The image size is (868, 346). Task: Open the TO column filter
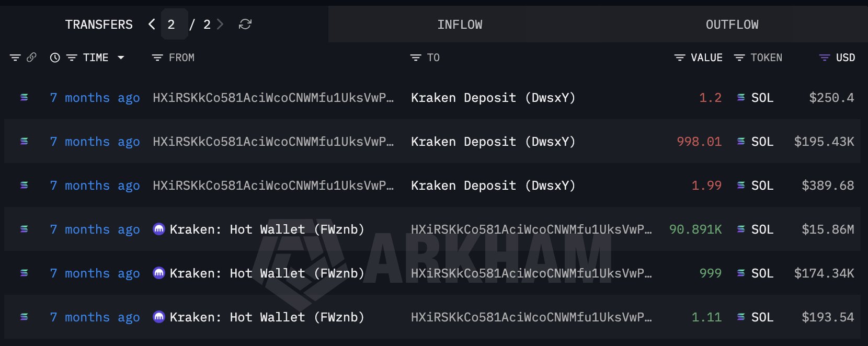pyautogui.click(x=416, y=57)
